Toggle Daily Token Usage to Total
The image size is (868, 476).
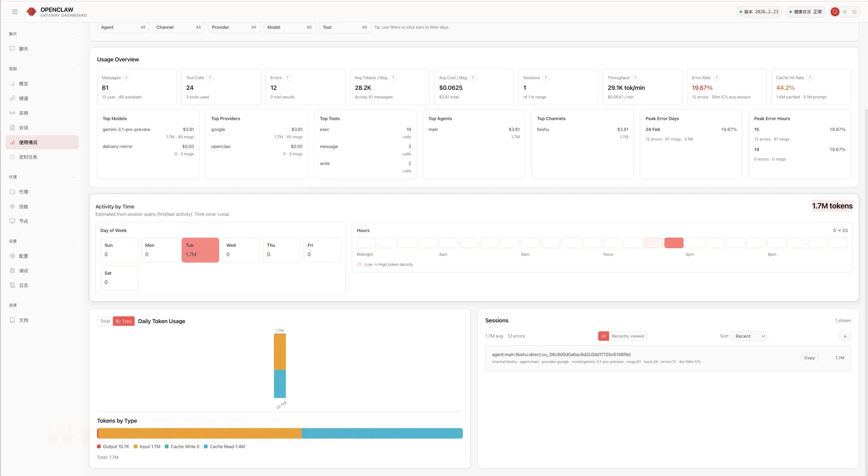click(105, 321)
